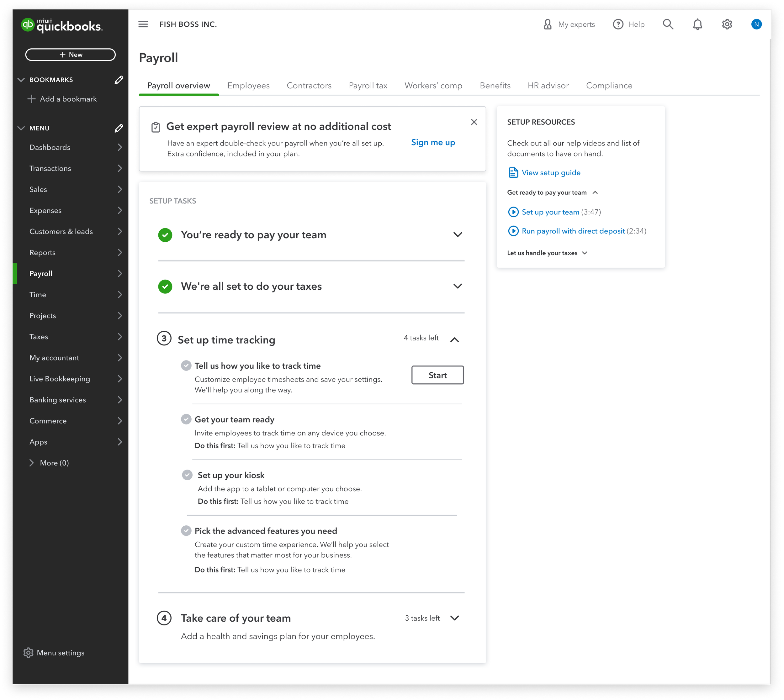
Task: Click the Help question mark icon
Action: [618, 24]
